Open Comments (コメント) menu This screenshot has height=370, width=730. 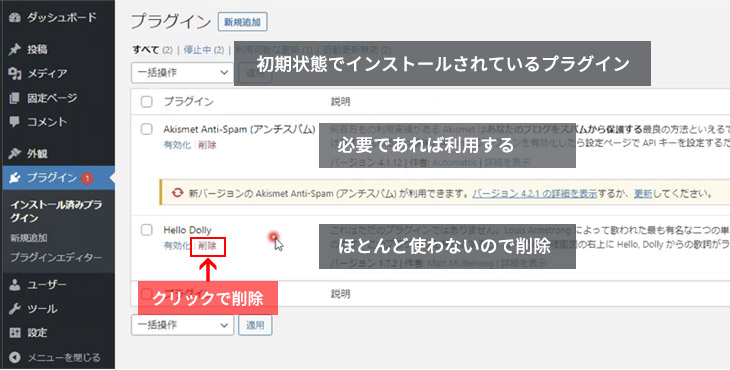47,122
